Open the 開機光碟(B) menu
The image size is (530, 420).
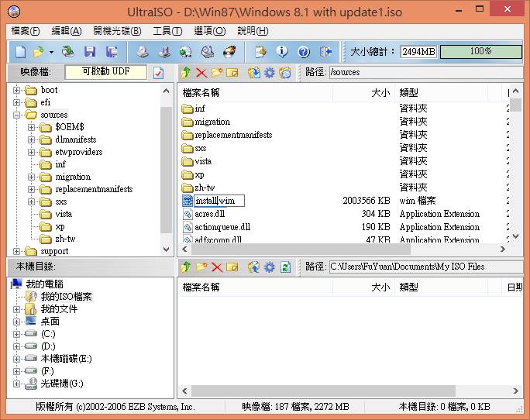pos(117,31)
